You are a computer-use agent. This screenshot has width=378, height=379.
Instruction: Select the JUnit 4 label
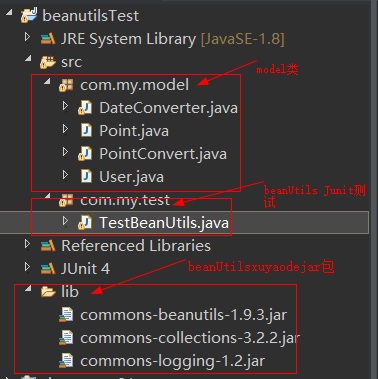pos(85,269)
